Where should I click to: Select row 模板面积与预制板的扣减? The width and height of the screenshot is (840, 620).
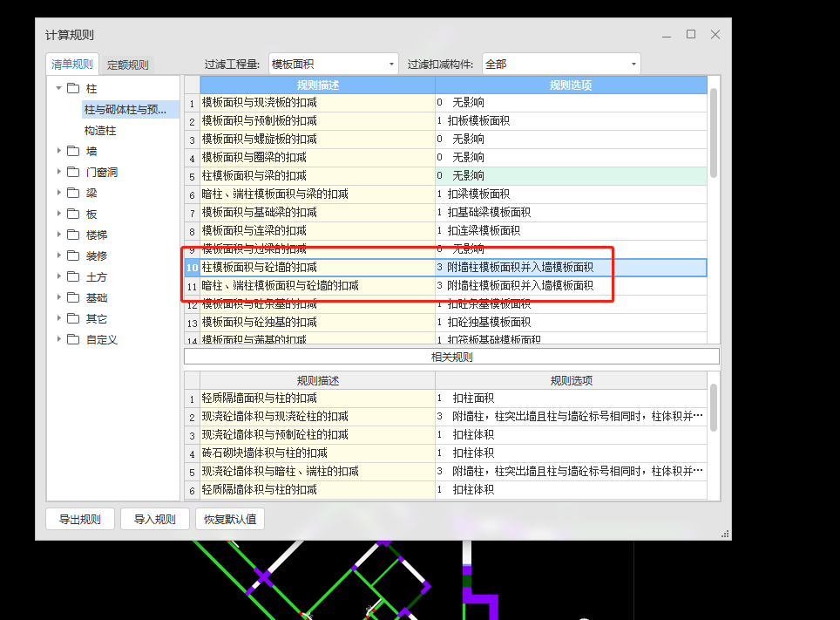pos(318,120)
